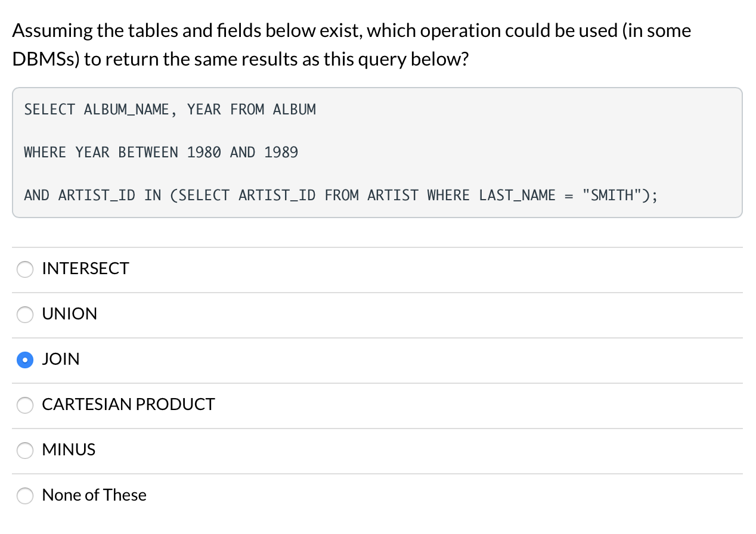
Task: Choose the None of These option
Action: [x=24, y=495]
